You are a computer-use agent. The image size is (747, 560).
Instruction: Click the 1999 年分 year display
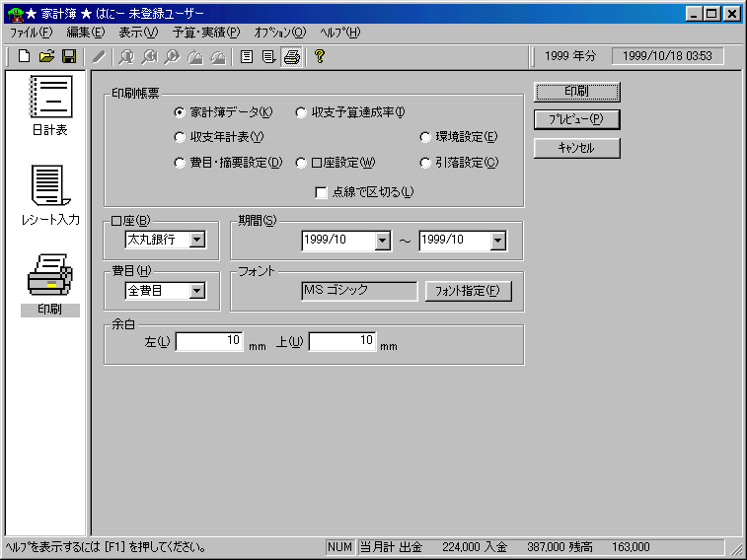570,56
